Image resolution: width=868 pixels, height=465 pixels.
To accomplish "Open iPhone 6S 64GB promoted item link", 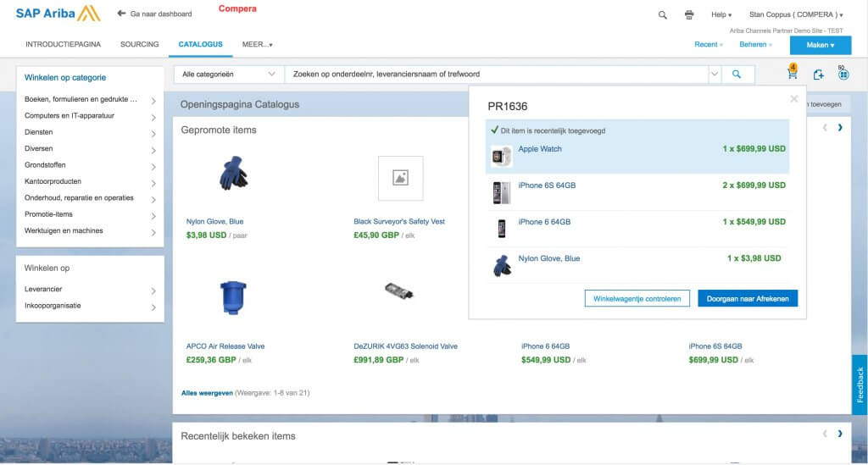I will tap(715, 346).
